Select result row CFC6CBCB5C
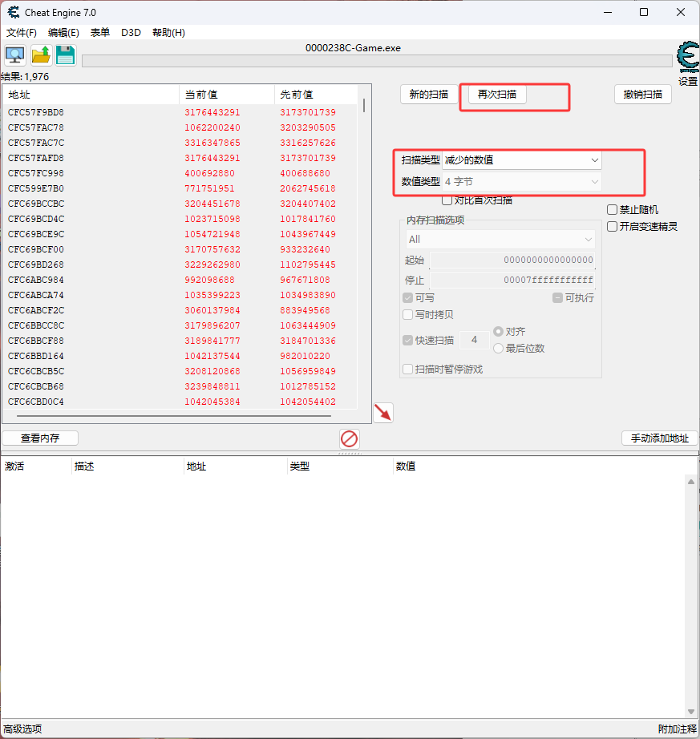 coord(180,371)
